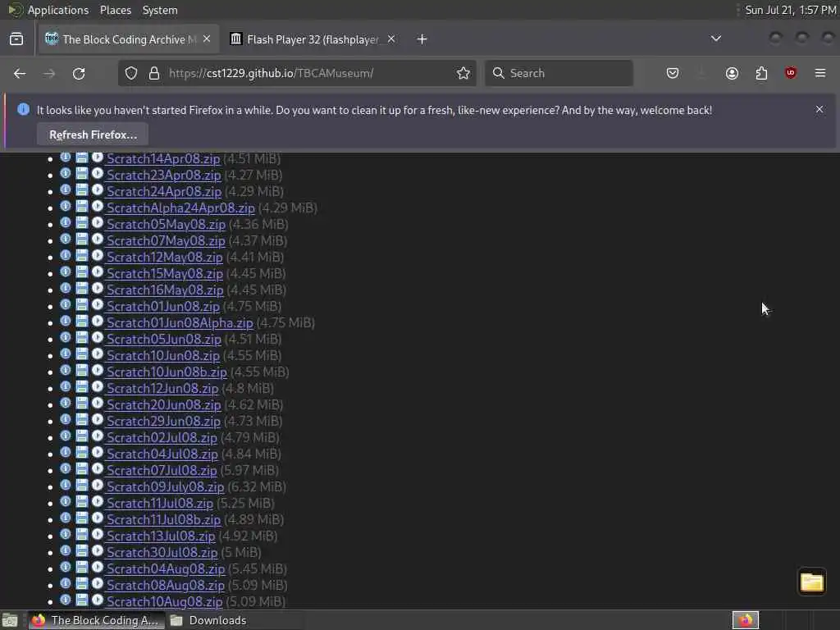Click the Save to Pocket icon
Viewport: 840px width, 630px height.
coord(673,73)
